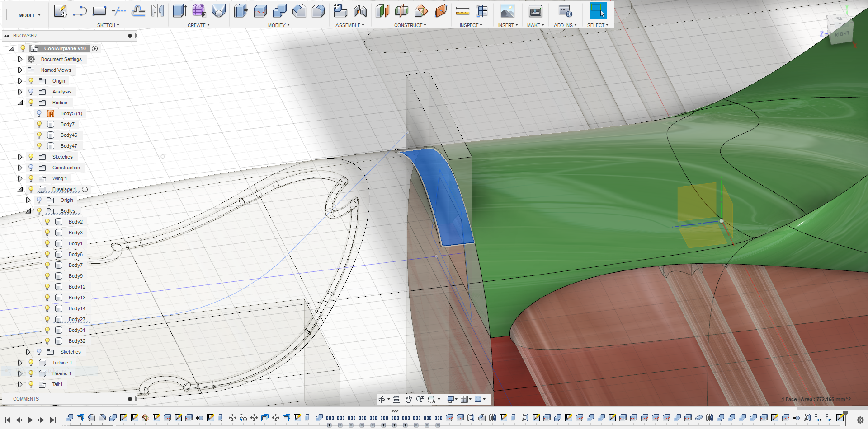This screenshot has width=868, height=429.
Task: Select the Offset Plane tool
Action: pos(382,11)
